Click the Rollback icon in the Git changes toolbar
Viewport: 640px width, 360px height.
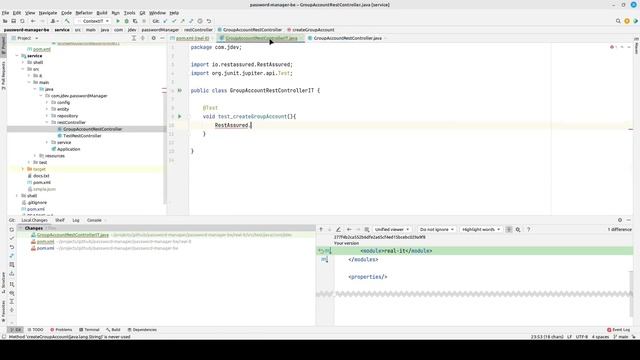click(x=12, y=247)
